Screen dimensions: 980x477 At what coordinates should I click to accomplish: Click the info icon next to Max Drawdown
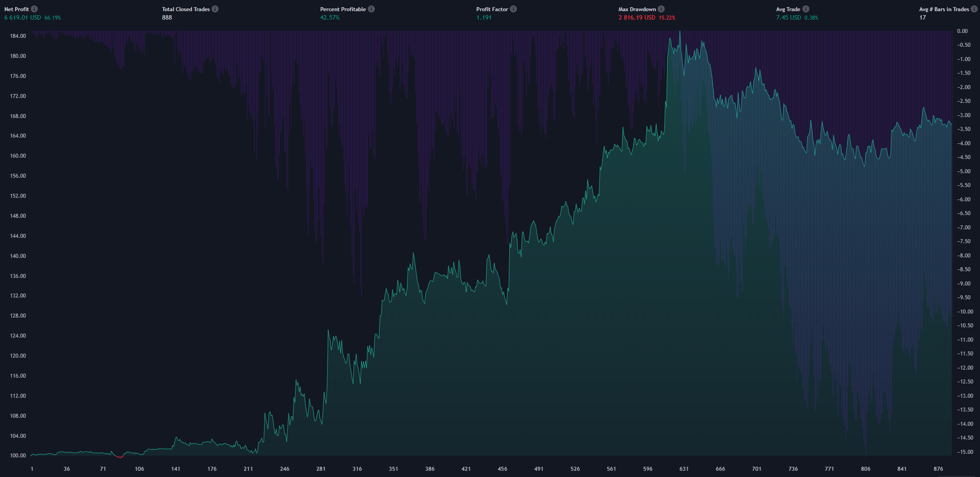coord(661,9)
